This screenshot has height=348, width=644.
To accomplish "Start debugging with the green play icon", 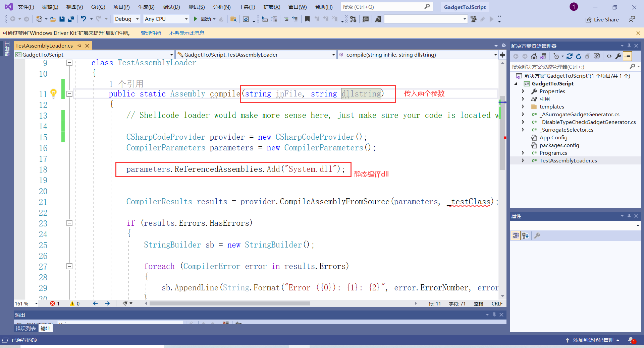I will click(195, 19).
